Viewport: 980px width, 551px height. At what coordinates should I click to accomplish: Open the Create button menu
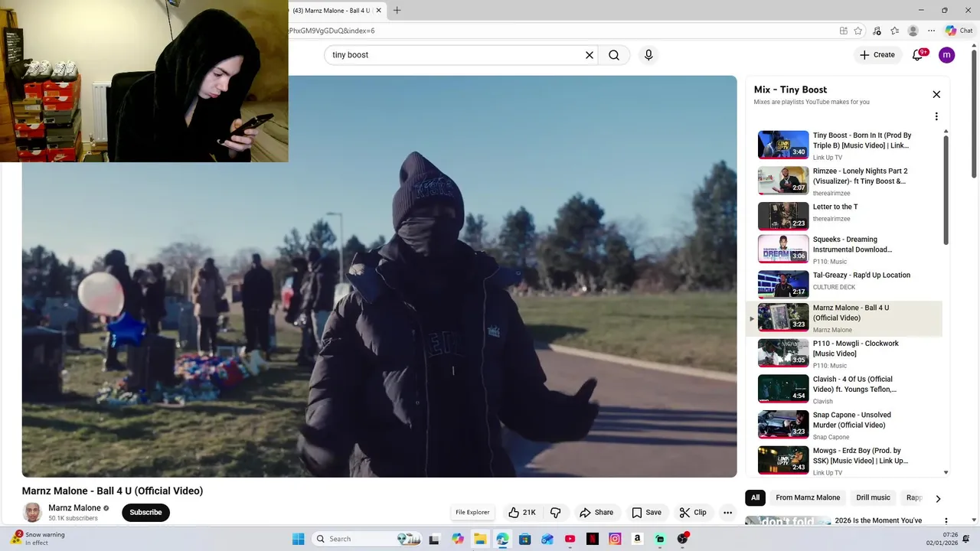point(877,55)
